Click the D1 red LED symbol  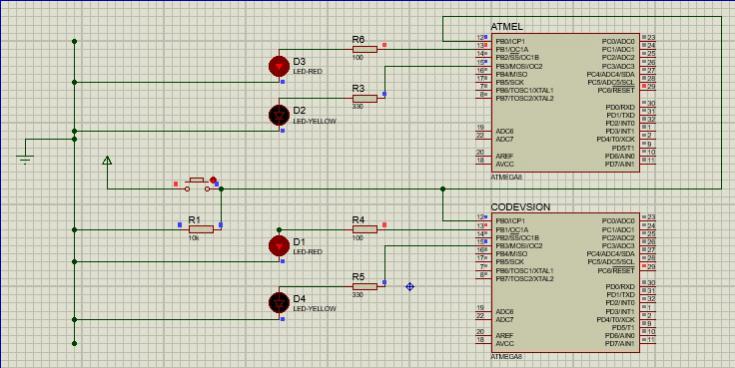[279, 246]
